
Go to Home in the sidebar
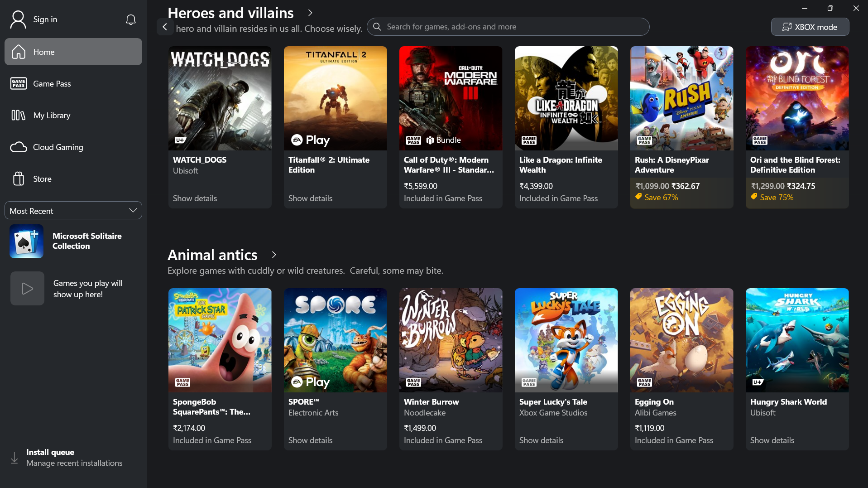click(x=73, y=52)
